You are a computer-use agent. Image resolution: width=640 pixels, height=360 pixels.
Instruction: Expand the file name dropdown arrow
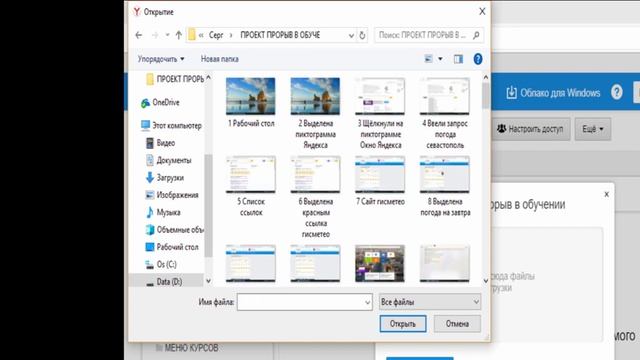pos(367,302)
